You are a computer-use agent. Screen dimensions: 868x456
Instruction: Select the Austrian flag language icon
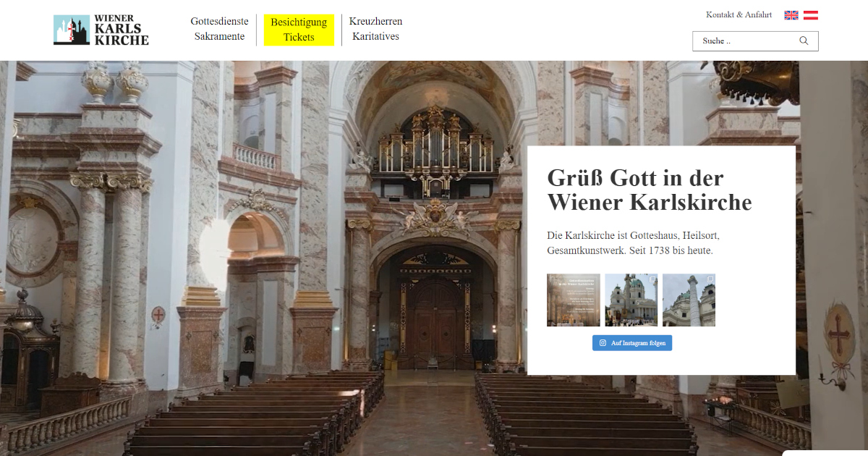(x=811, y=15)
